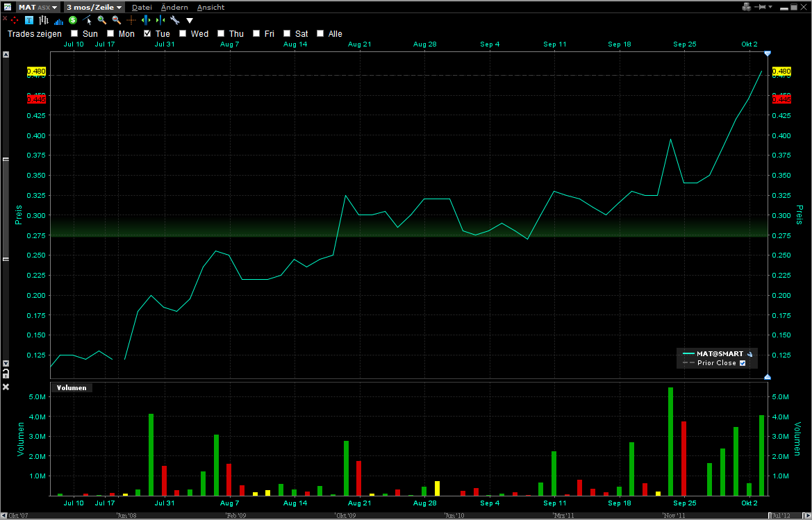Open the arrow dropdown next to pushpin
Image resolution: width=812 pixels, height=520 pixels.
770,7
